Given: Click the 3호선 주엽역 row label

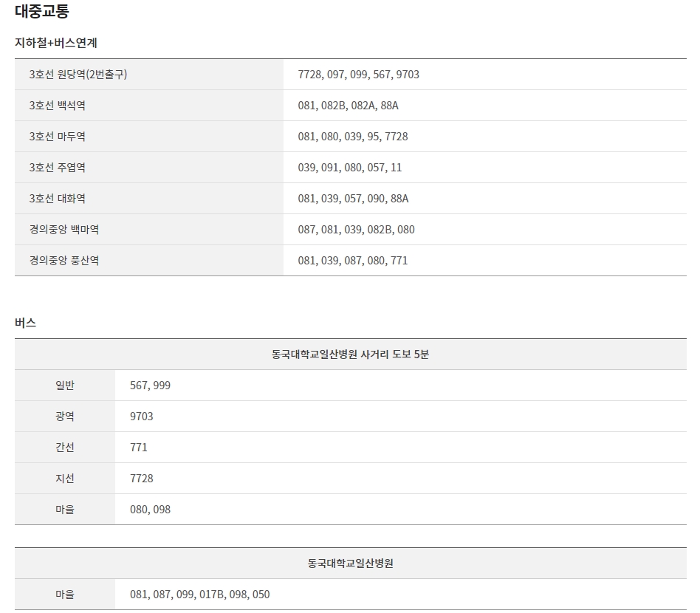Looking at the screenshot, I should [57, 168].
